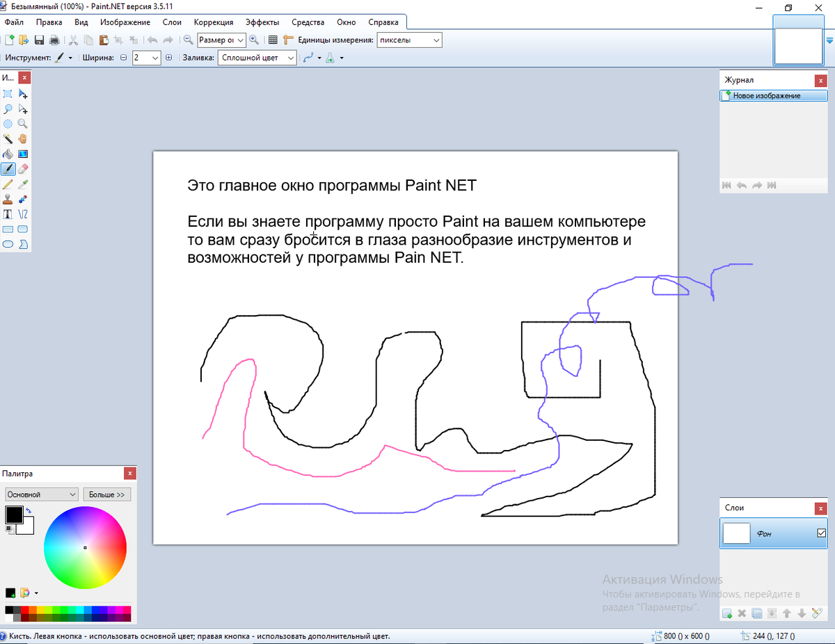Select the Lasso Select tool
This screenshot has width=835, height=644.
click(x=8, y=109)
